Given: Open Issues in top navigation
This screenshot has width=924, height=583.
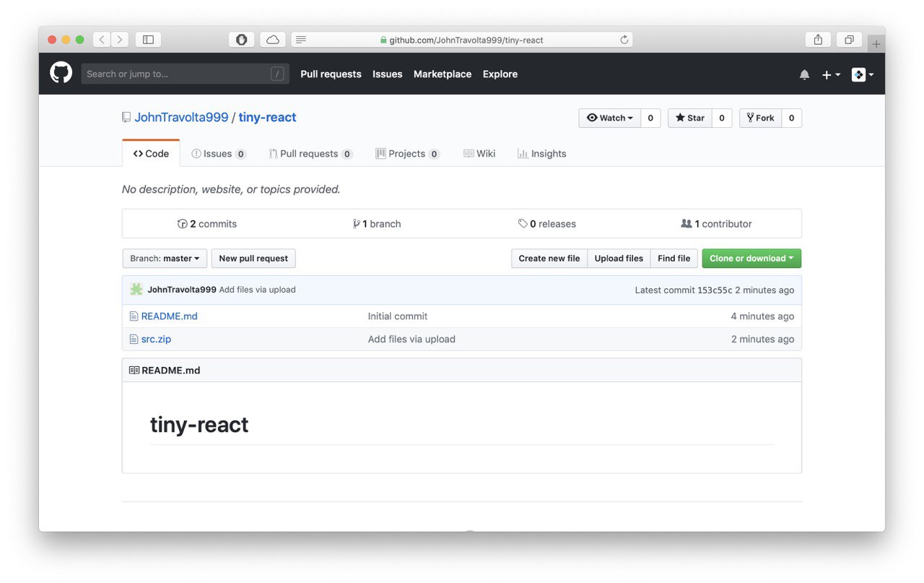Looking at the screenshot, I should (388, 74).
